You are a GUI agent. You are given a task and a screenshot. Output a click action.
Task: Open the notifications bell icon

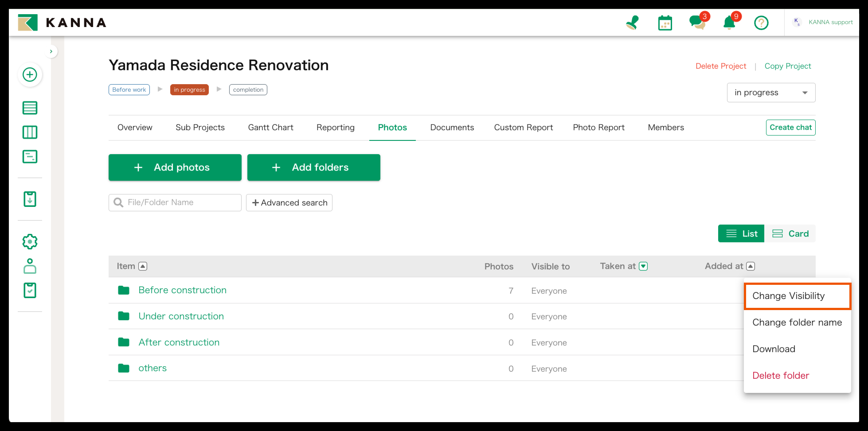[x=729, y=23]
